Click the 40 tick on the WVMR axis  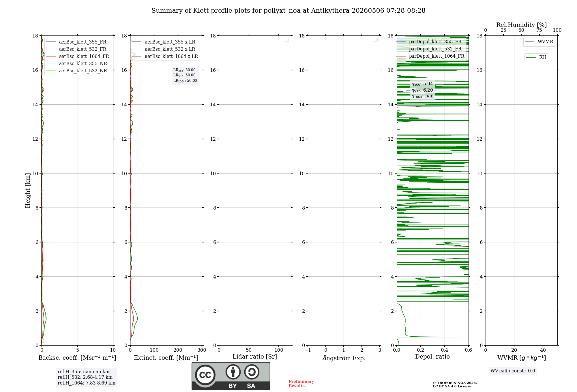543,350
